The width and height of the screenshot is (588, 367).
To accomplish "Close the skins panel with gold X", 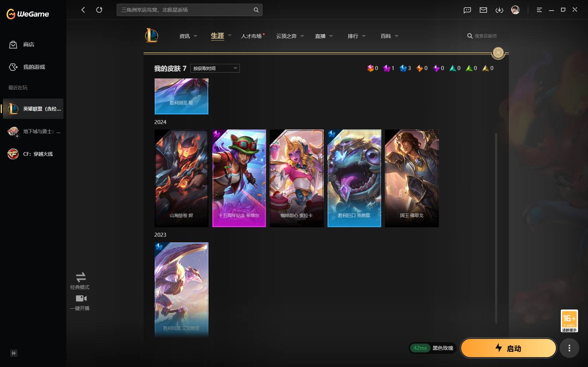I will (498, 53).
